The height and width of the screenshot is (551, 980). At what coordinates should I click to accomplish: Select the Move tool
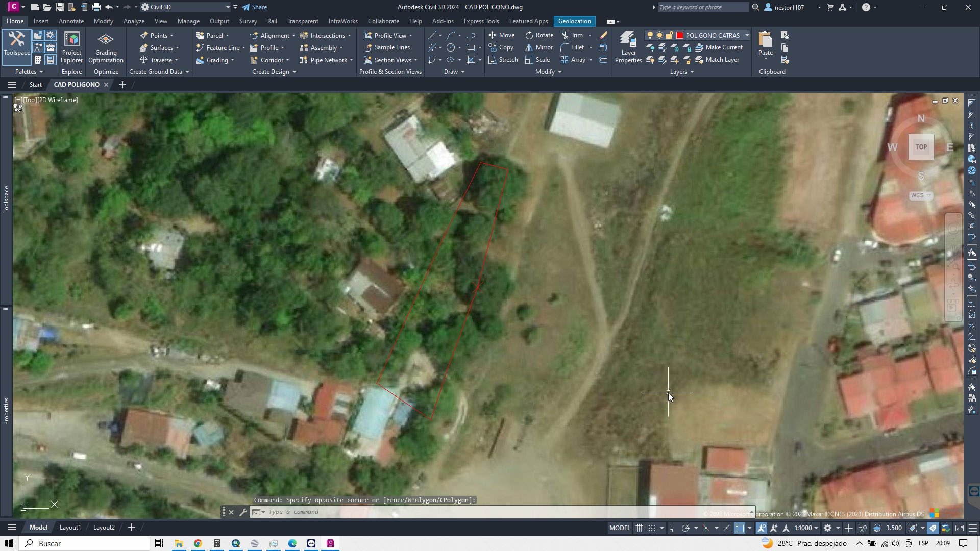pos(501,35)
